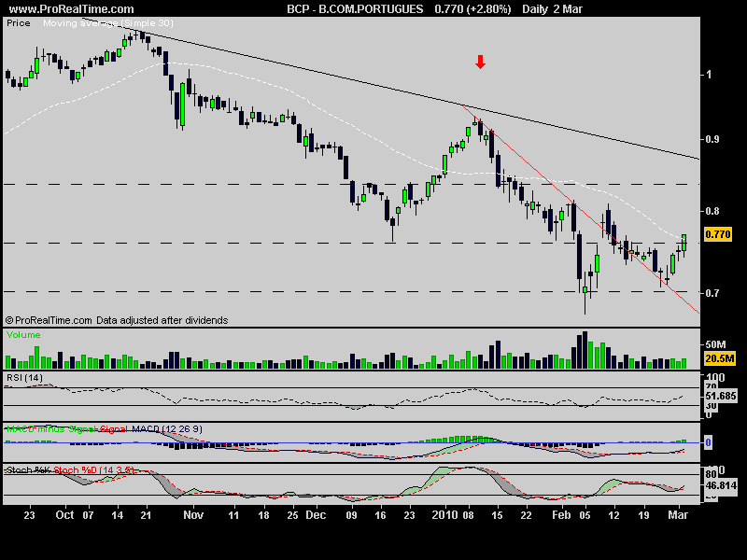Select the Moving average (Simple 30) legend
Viewport: 747px width, 560px height.
[108, 22]
